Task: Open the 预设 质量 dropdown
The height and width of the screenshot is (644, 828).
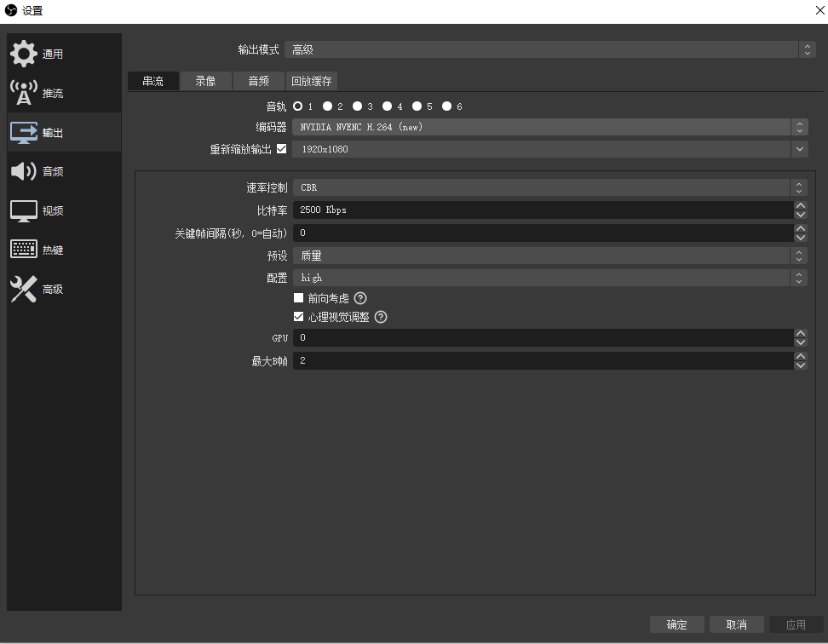Action: [x=550, y=256]
